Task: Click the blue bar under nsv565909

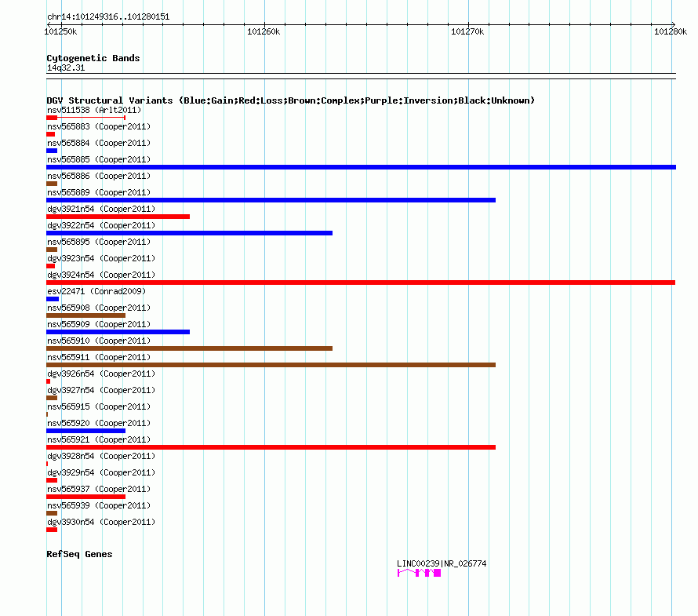Action: (118, 332)
